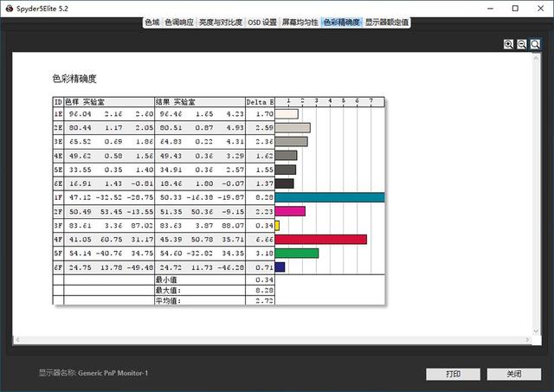
Task: Click the magenta 2F Delta E bar
Action: click(289, 211)
